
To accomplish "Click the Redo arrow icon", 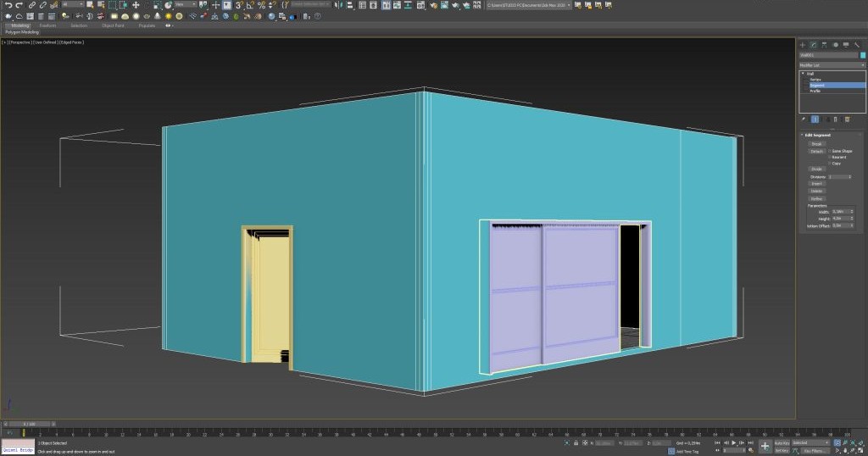I will click(19, 5).
